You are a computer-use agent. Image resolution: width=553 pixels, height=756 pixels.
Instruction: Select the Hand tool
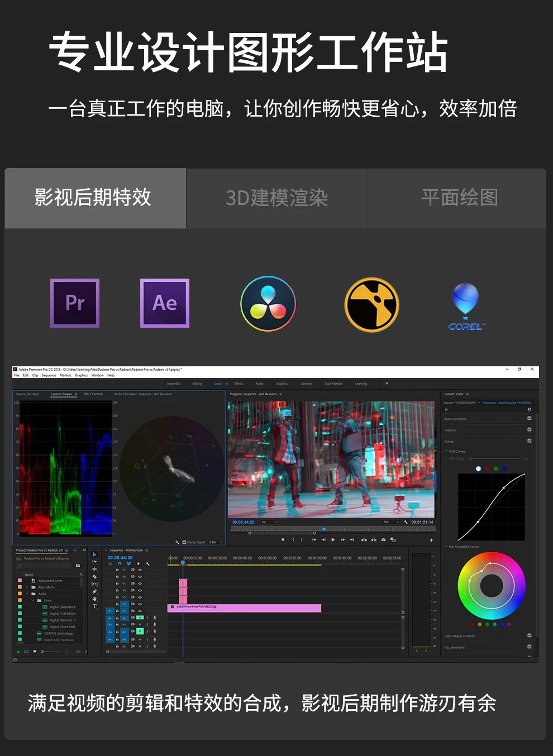(94, 599)
